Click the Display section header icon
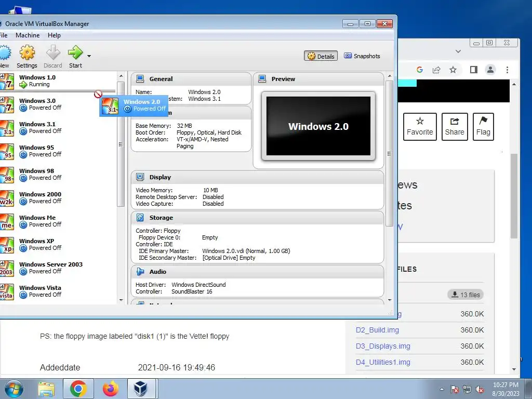Image resolution: width=532 pixels, height=399 pixels. [x=140, y=177]
